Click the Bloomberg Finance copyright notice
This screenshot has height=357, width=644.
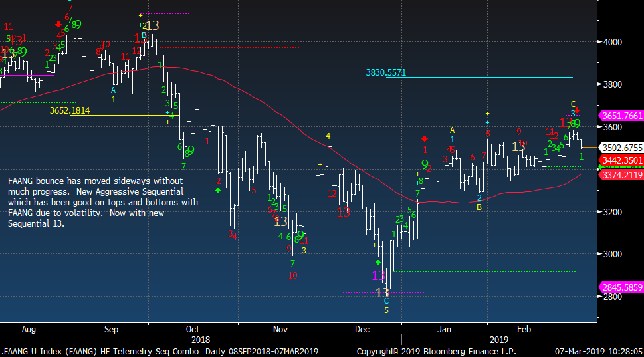point(436,352)
